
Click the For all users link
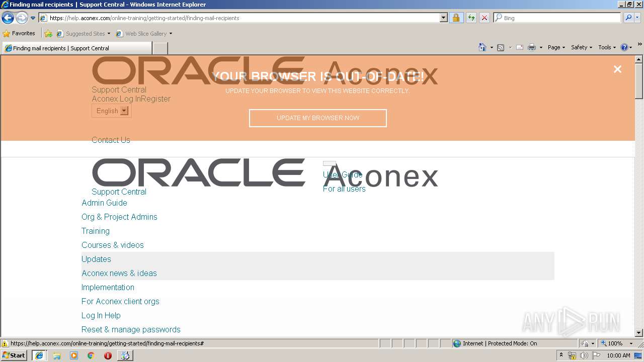[344, 189]
